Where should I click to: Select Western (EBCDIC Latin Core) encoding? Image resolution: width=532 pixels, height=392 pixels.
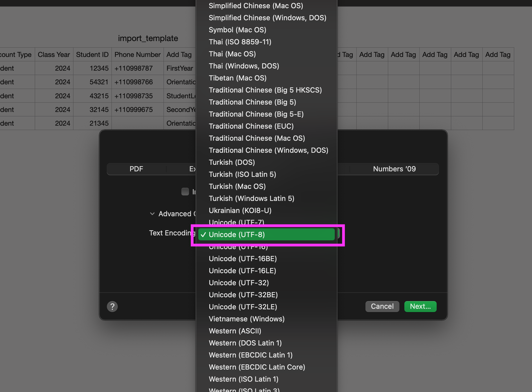[257, 367]
